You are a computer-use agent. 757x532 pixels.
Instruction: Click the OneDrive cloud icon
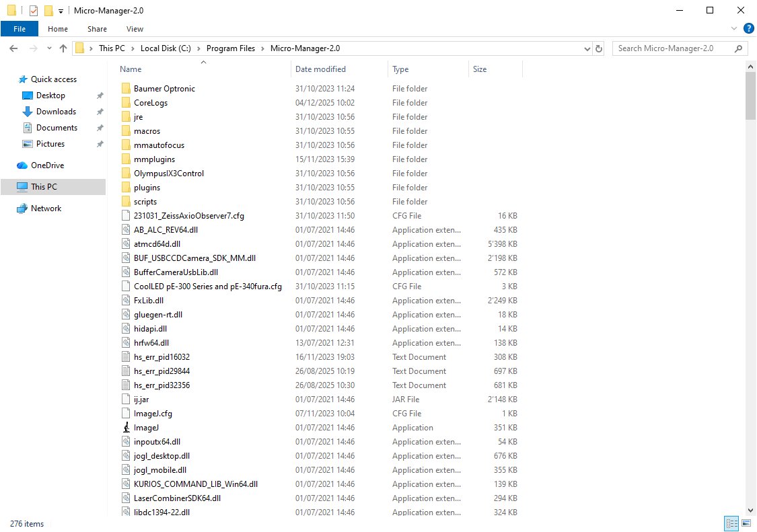(x=22, y=165)
